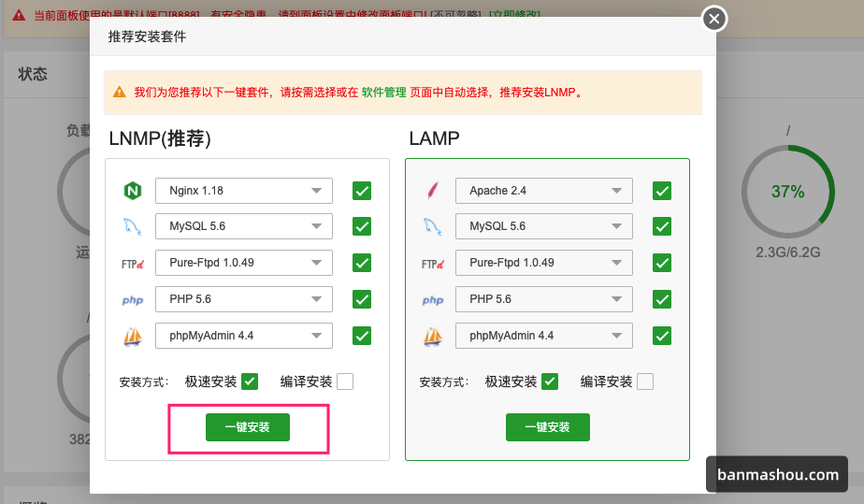Image resolution: width=864 pixels, height=504 pixels.
Task: Uncheck Pure-Ftpd 1.0.49 in LNMP
Action: point(362,263)
